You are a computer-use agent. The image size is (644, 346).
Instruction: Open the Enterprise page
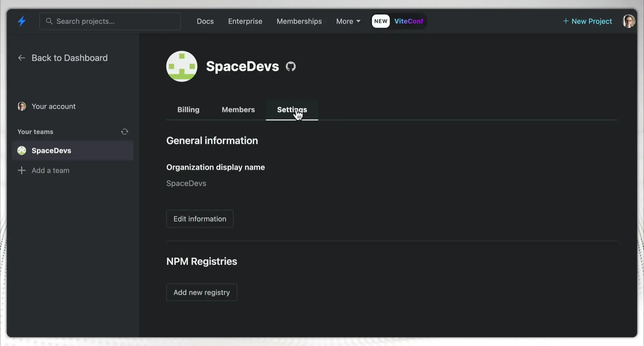tap(245, 21)
